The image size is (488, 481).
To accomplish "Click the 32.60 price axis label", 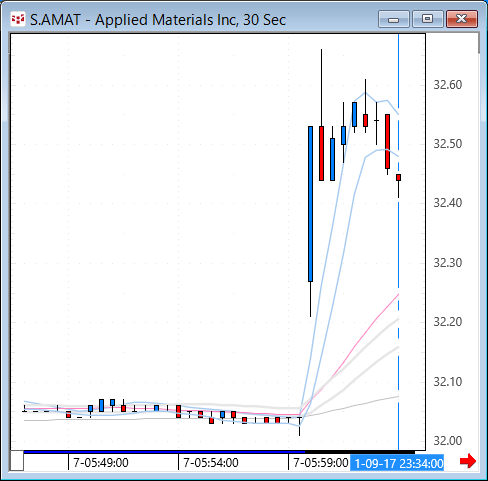I will [448, 85].
